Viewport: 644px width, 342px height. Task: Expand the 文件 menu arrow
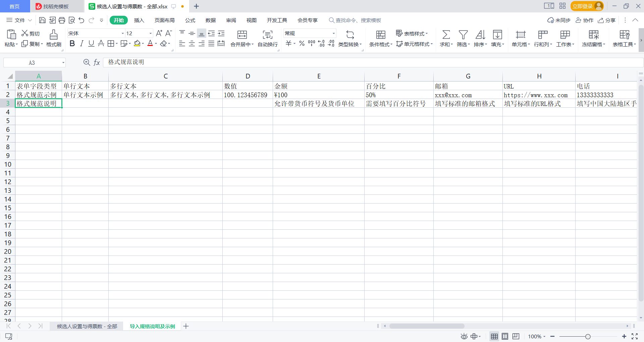30,20
